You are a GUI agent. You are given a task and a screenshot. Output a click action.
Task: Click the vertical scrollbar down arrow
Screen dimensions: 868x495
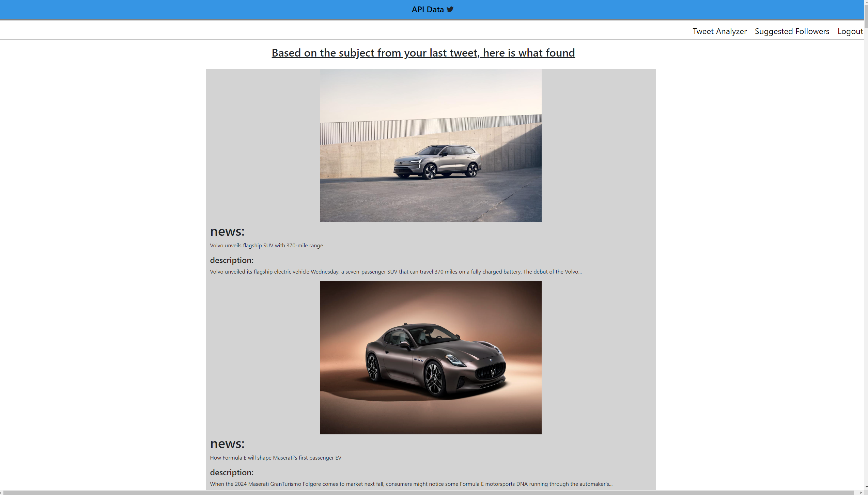(x=866, y=488)
